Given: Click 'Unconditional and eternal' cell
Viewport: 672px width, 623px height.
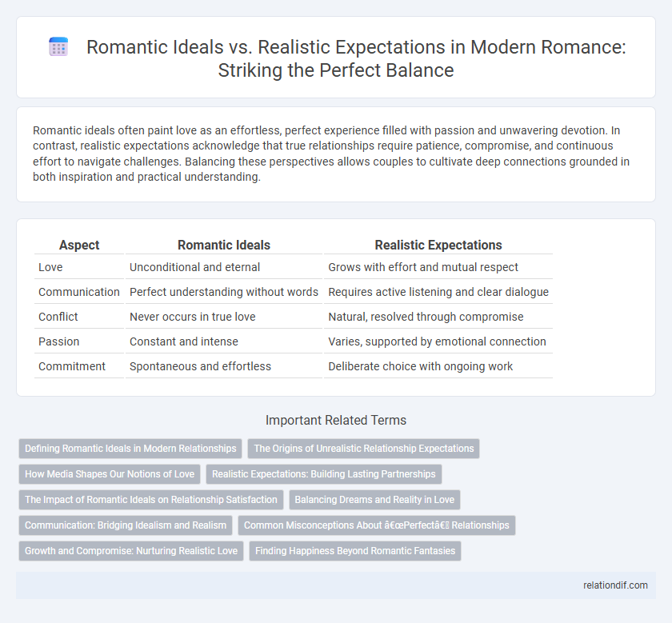Looking at the screenshot, I should point(194,267).
